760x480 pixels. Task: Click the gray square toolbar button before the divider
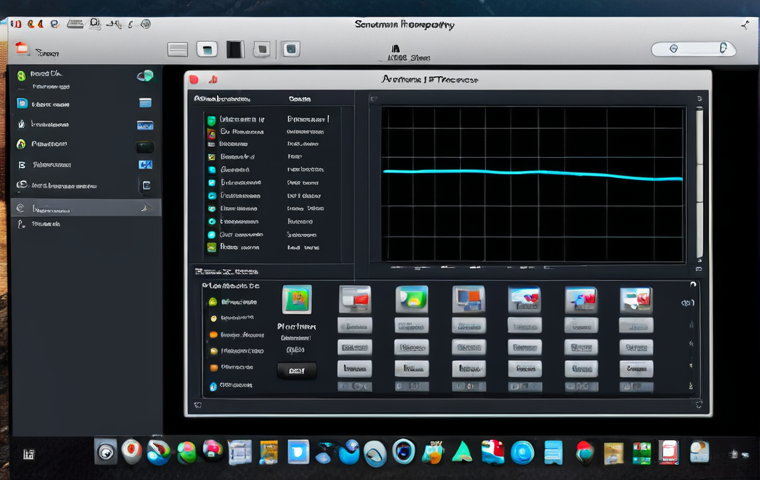click(x=262, y=49)
